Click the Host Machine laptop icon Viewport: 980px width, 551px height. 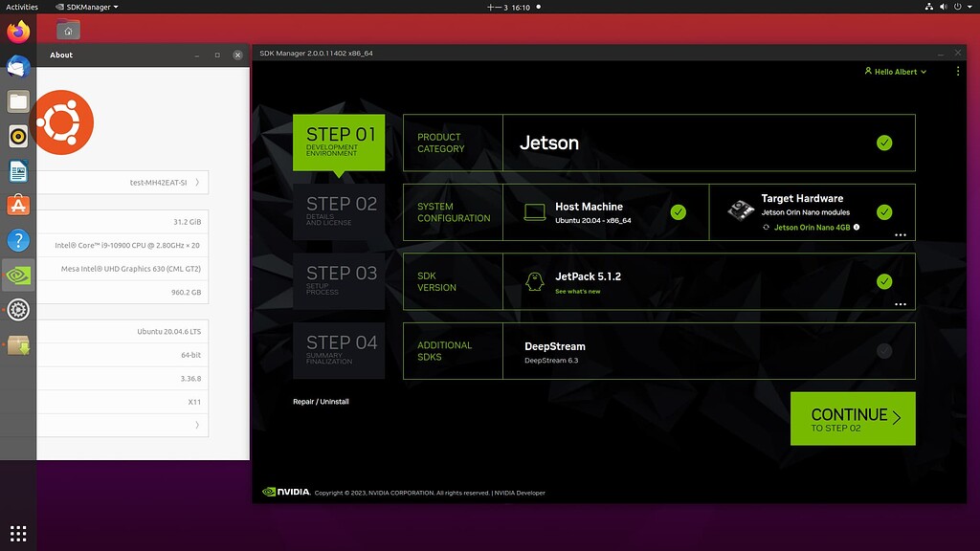click(536, 212)
